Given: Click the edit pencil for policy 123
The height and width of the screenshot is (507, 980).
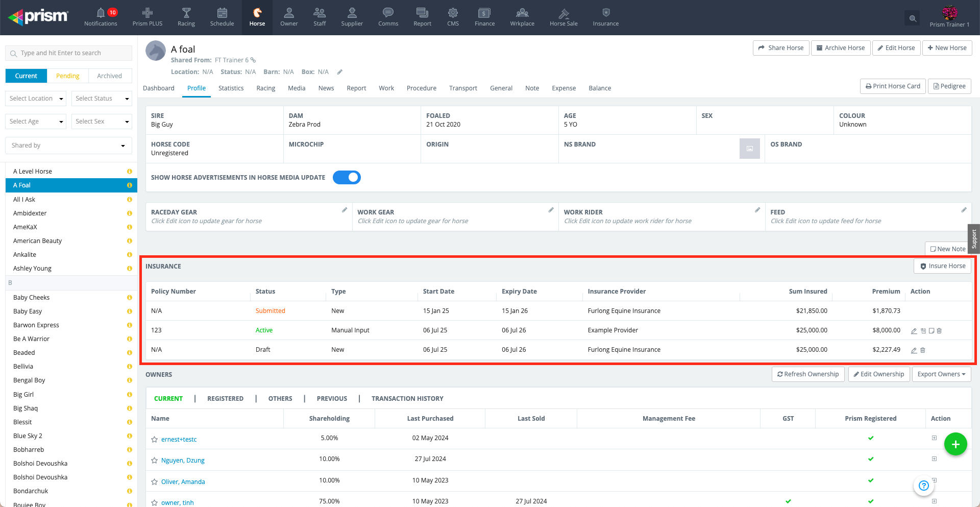Looking at the screenshot, I should 914,331.
